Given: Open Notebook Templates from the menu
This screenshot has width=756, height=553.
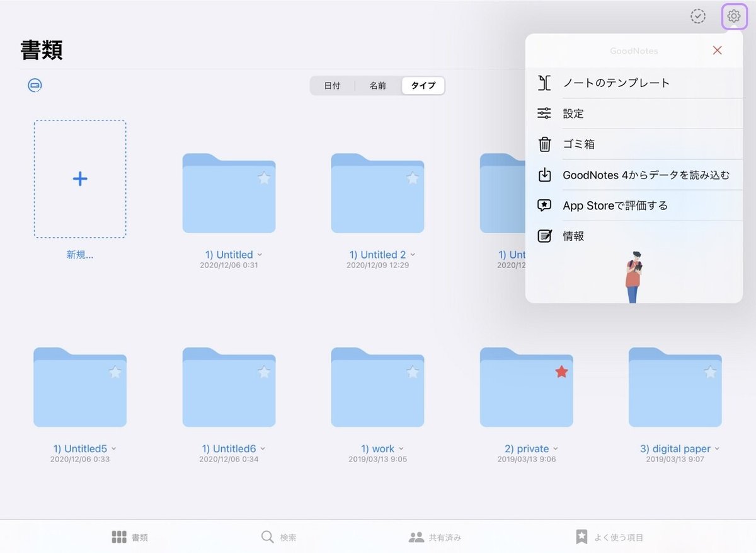Looking at the screenshot, I should pyautogui.click(x=616, y=83).
